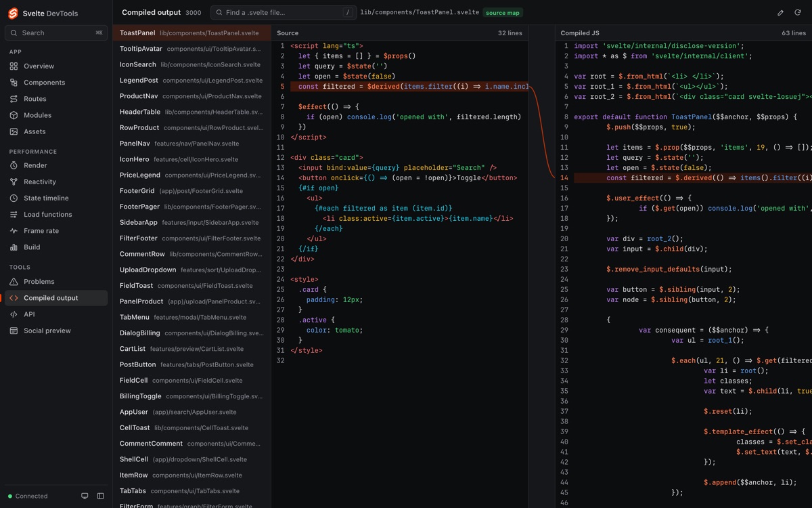Click the Problems warning triangle icon
The width and height of the screenshot is (812, 508).
tap(14, 282)
